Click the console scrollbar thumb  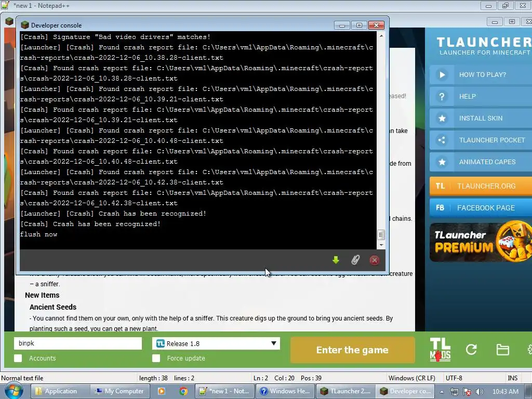(381, 234)
